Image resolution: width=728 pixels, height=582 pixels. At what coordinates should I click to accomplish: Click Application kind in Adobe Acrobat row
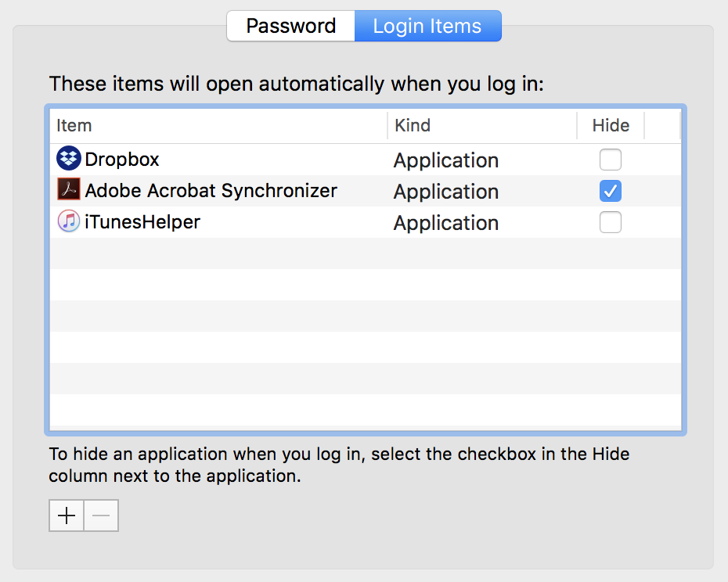coord(446,192)
